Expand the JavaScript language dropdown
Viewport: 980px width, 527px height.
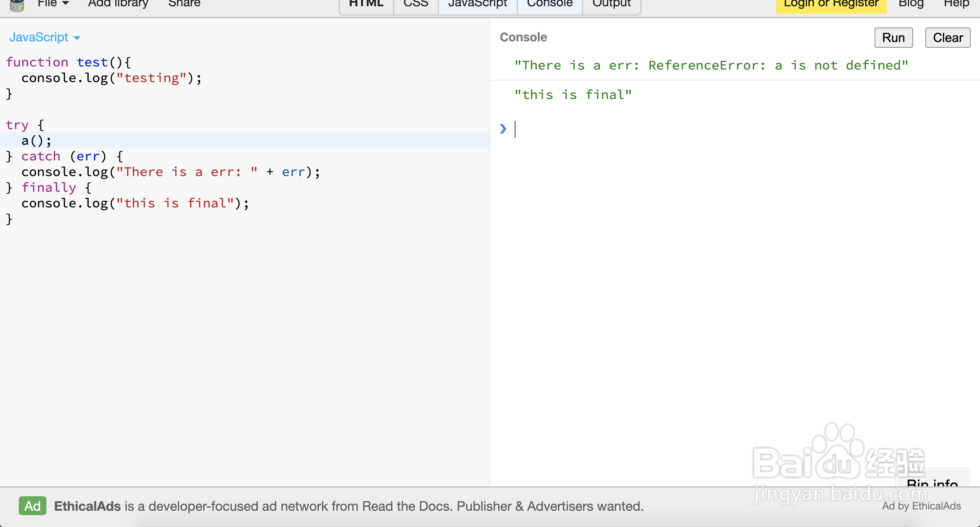tap(45, 37)
